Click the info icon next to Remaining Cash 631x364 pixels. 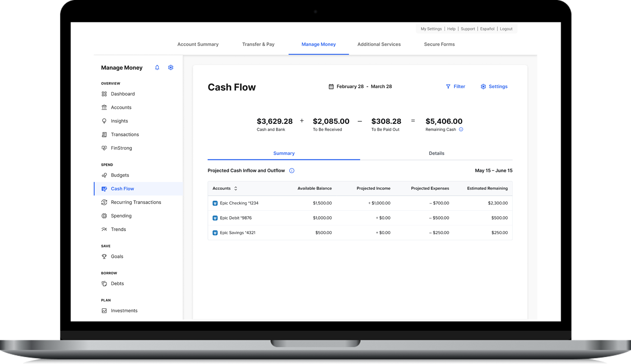[x=461, y=129]
